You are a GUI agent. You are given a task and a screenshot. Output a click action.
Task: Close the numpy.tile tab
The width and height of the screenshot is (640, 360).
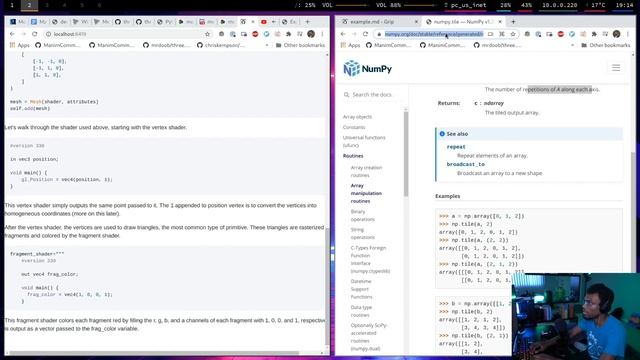click(x=500, y=22)
